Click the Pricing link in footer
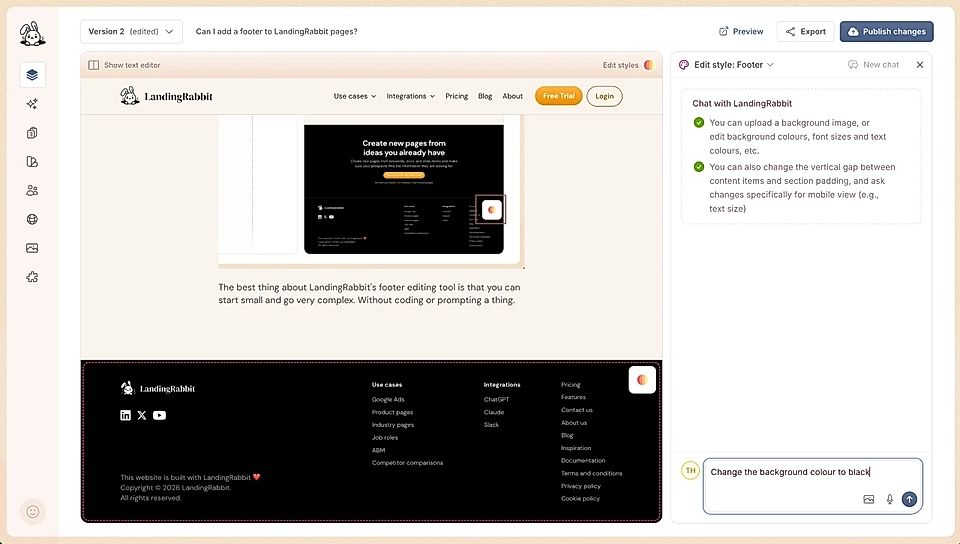 coord(571,385)
